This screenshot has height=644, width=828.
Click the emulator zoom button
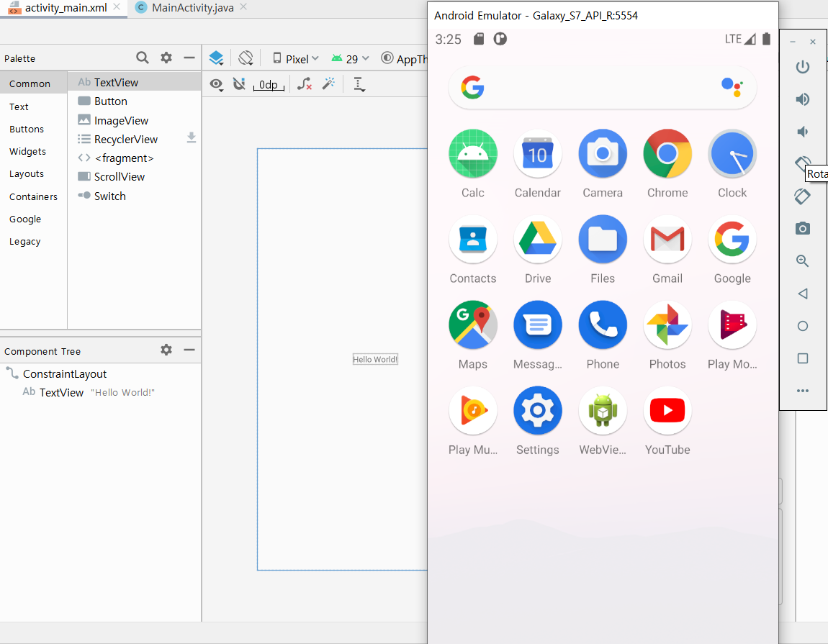pyautogui.click(x=803, y=260)
